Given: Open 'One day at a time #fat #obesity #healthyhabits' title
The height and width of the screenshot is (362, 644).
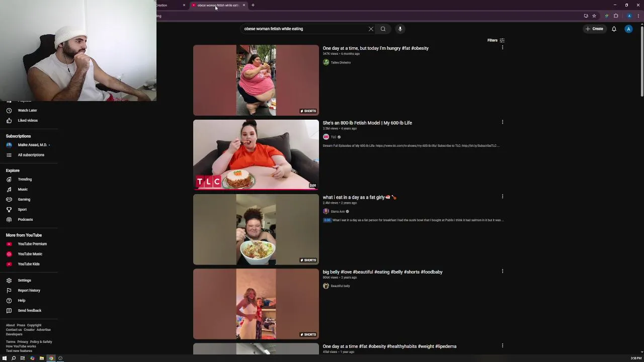Looking at the screenshot, I should 389,346.
